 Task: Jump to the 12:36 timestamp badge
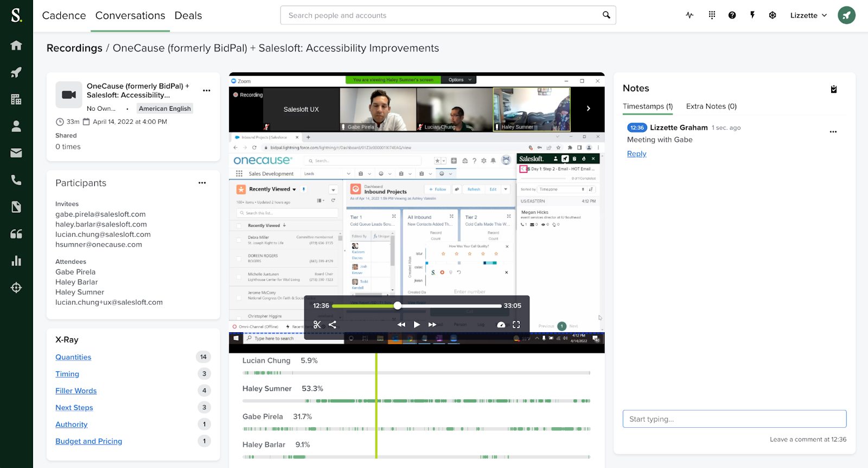coord(637,128)
